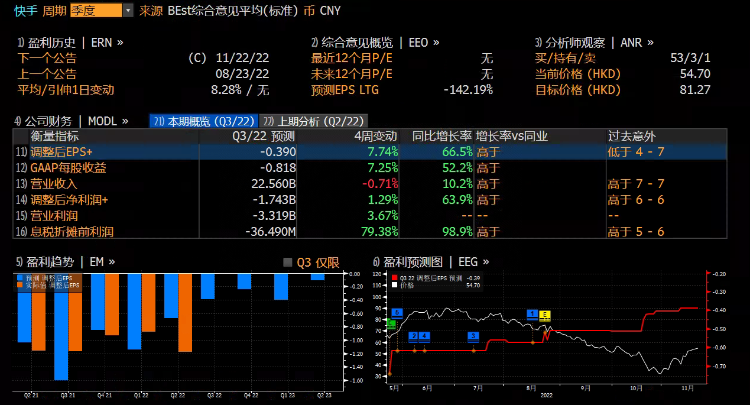Switch to 本期概览 (Q3/22) tab
The image size is (750, 405).
(x=204, y=121)
